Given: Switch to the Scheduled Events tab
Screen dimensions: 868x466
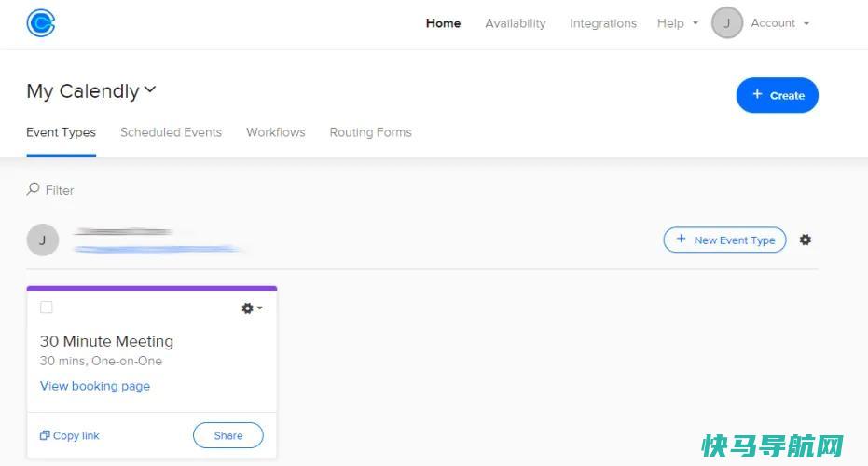Looking at the screenshot, I should click(171, 132).
